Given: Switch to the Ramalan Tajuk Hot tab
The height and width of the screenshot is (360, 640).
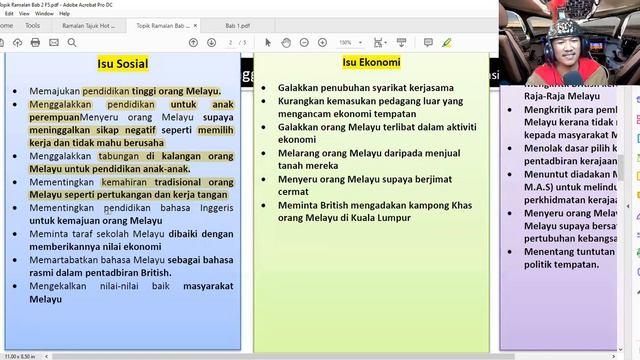Looking at the screenshot, I should pyautogui.click(x=89, y=25).
